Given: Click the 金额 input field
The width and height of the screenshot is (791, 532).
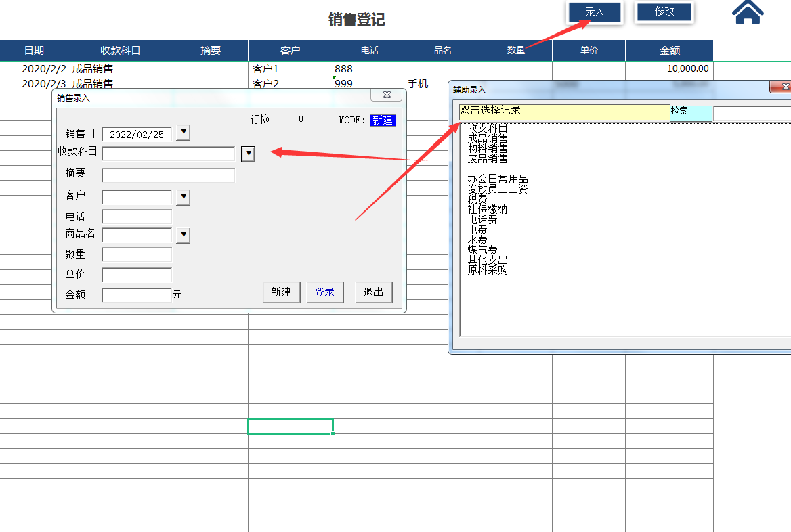Looking at the screenshot, I should click(137, 295).
